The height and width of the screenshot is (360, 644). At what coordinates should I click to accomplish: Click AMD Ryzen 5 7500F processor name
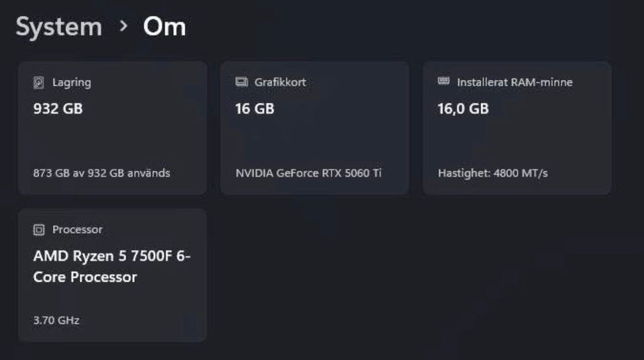(111, 267)
